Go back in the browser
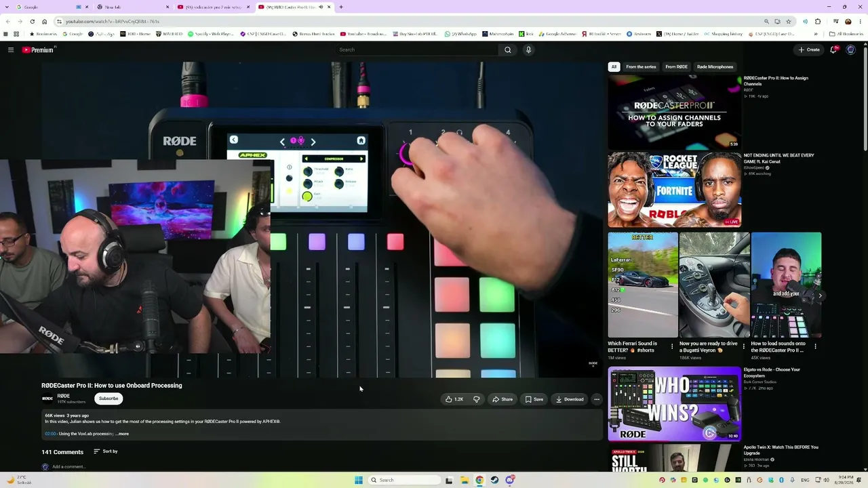 (7, 22)
